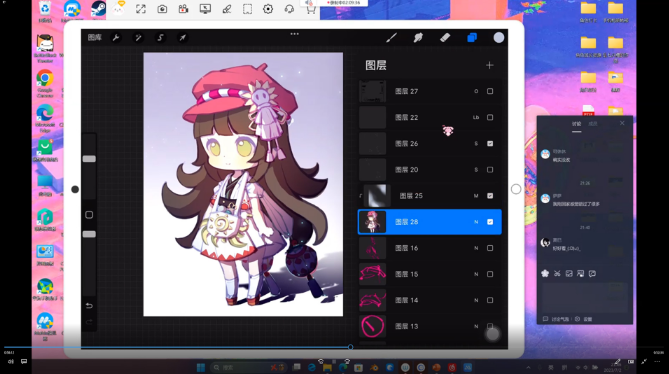Take a screenshot with the camera icon
669x374 pixels.
(x=162, y=9)
